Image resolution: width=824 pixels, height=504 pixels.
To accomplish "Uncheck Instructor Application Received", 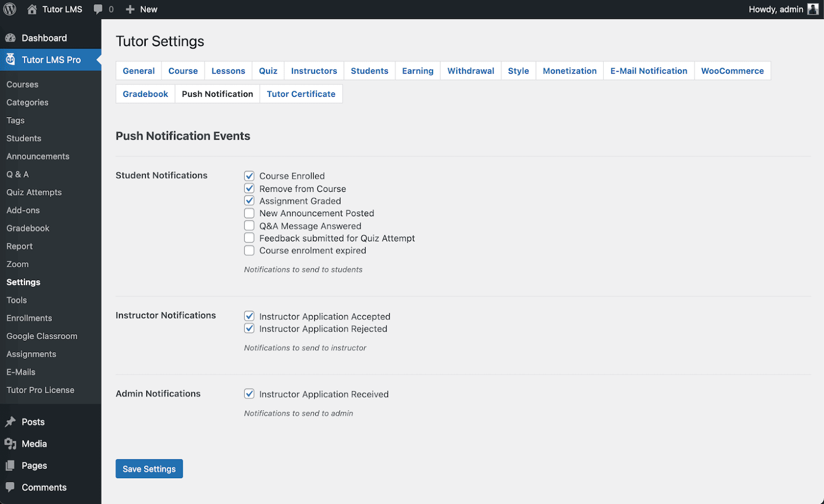I will click(249, 394).
